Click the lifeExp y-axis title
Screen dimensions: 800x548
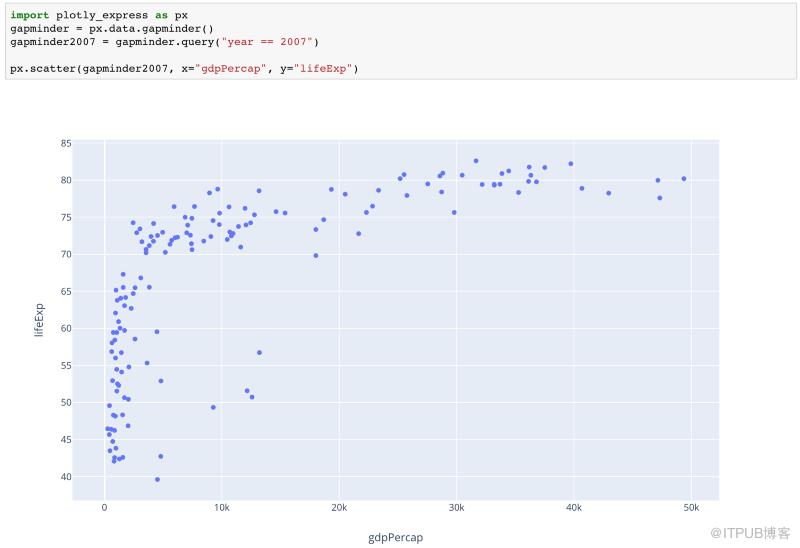pyautogui.click(x=39, y=320)
